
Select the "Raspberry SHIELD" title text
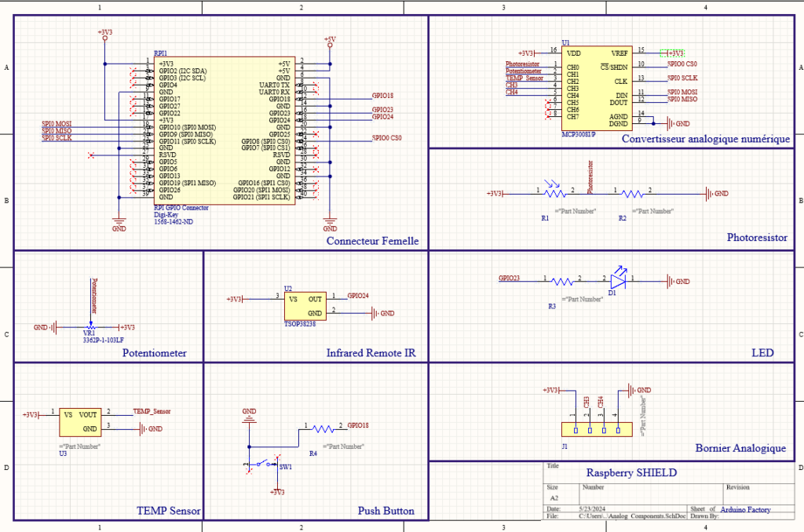631,472
